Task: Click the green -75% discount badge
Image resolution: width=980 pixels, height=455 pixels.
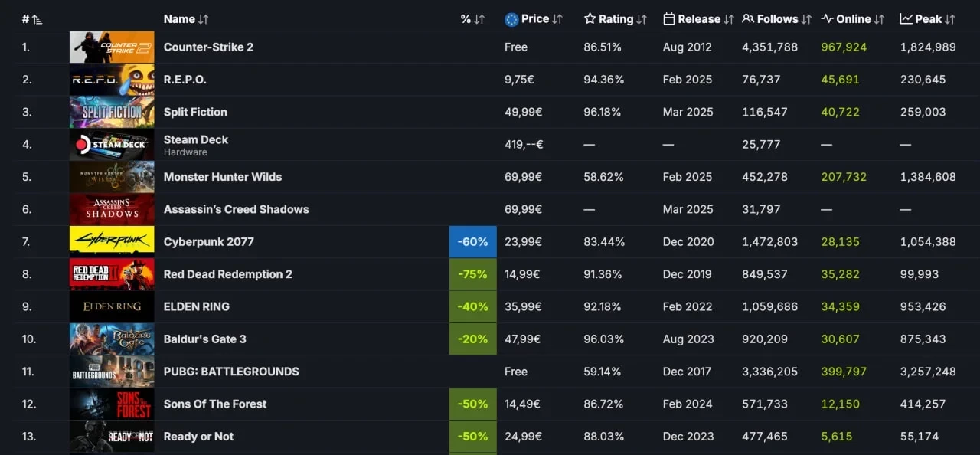Action: coord(472,274)
